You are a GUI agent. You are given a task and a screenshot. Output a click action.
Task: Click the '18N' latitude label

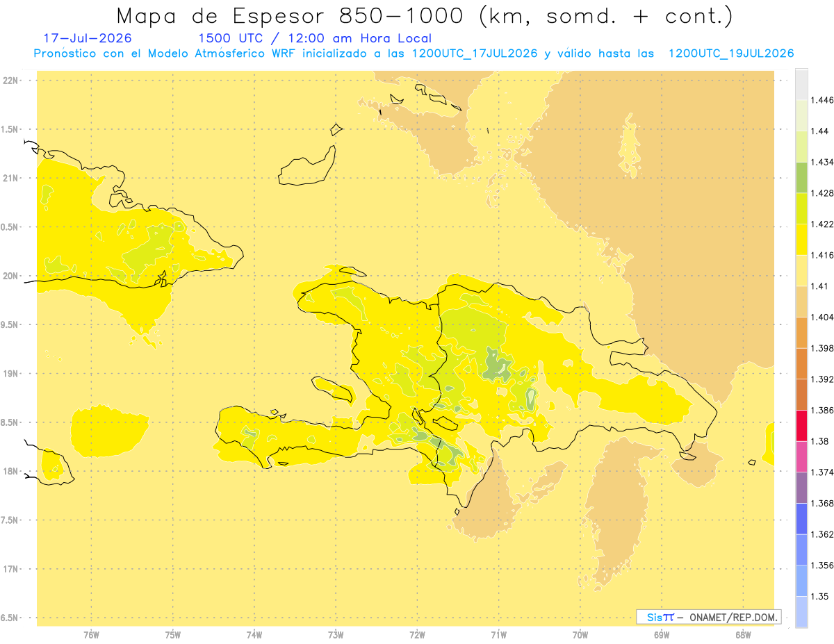(x=10, y=472)
